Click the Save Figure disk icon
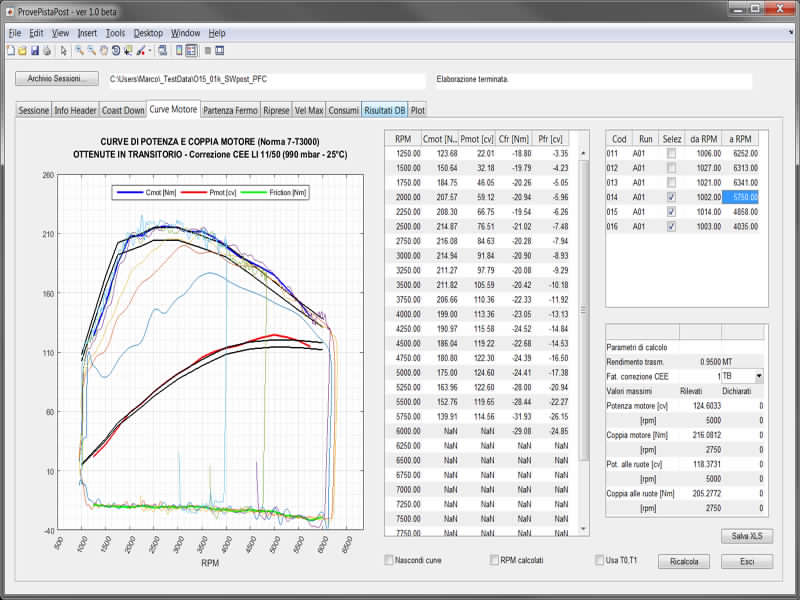Image resolution: width=800 pixels, height=600 pixels. point(35,50)
